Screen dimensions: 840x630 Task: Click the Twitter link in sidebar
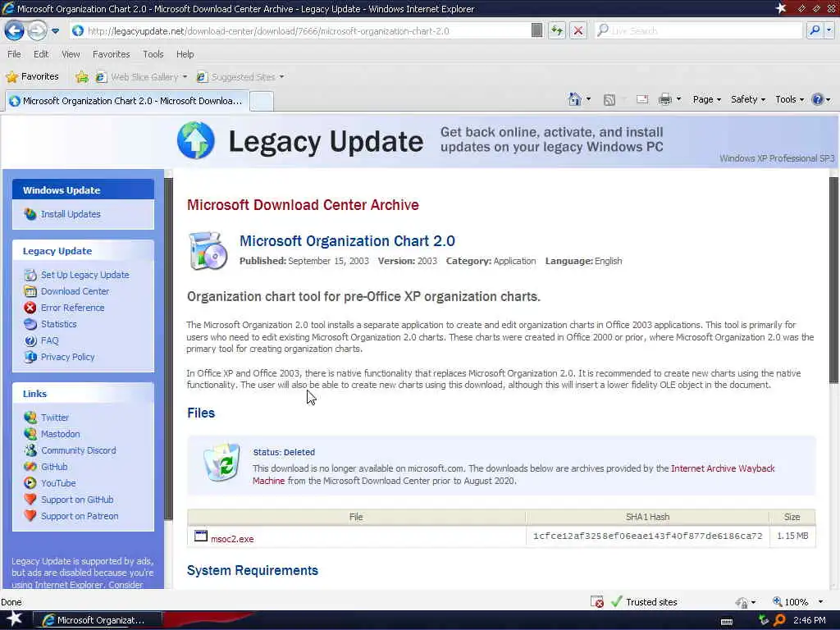55,418
